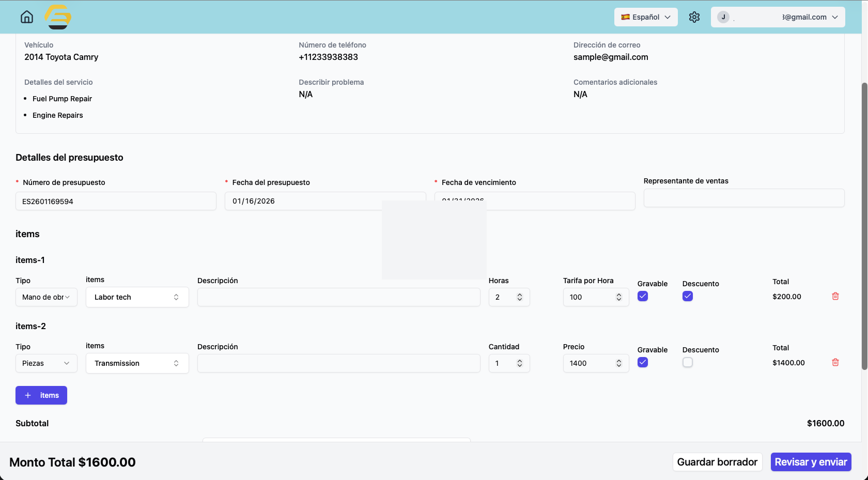The image size is (868, 480).
Task: Open the Español language dropdown
Action: pos(646,17)
